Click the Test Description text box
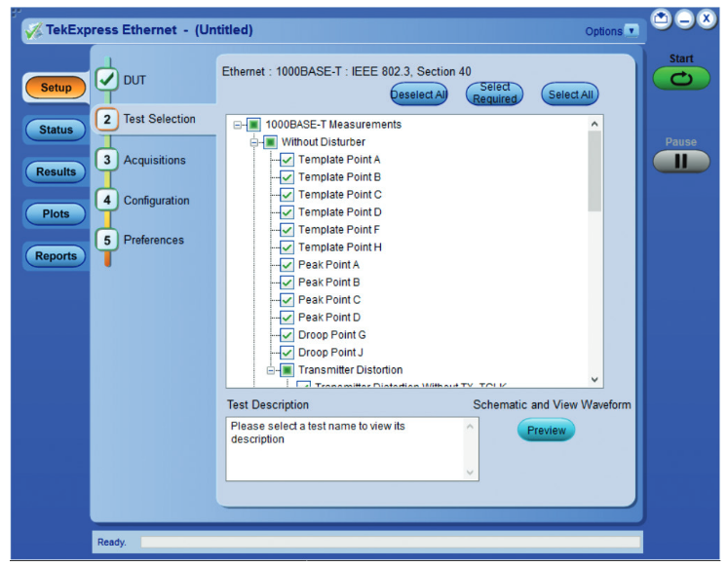728x567 pixels. pos(345,448)
